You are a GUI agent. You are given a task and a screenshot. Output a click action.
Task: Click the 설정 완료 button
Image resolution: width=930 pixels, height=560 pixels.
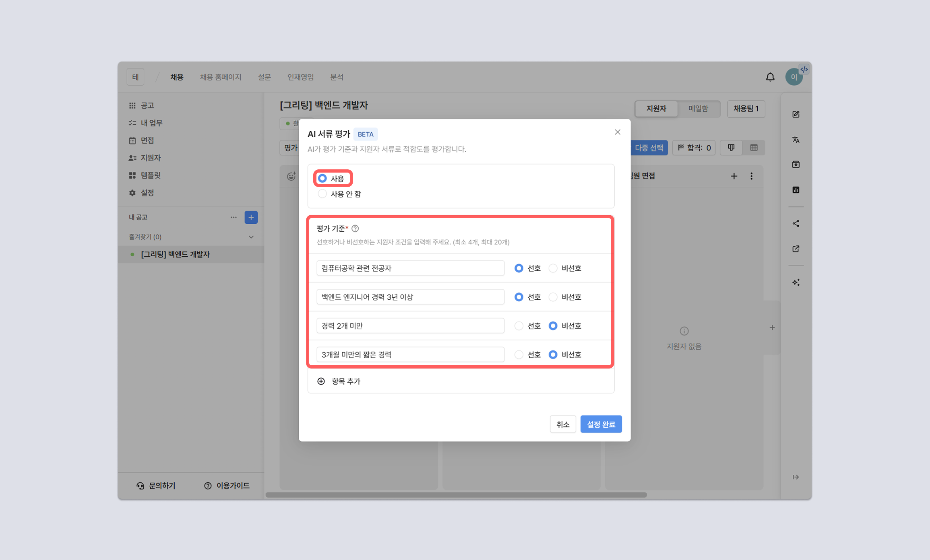(x=601, y=424)
